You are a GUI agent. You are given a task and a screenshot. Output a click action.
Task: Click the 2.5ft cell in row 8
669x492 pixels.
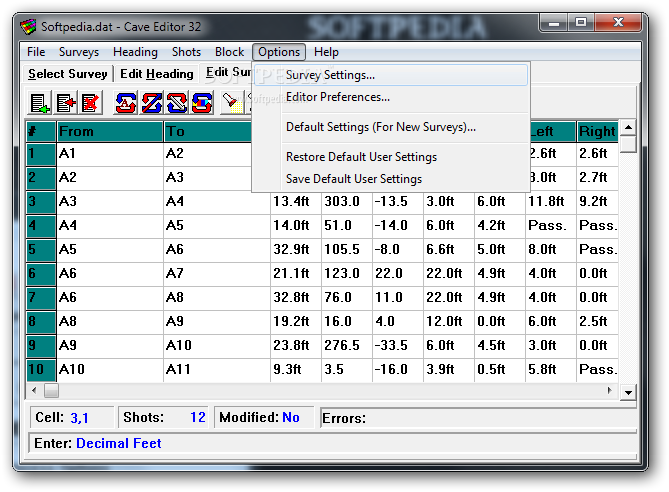(x=598, y=322)
